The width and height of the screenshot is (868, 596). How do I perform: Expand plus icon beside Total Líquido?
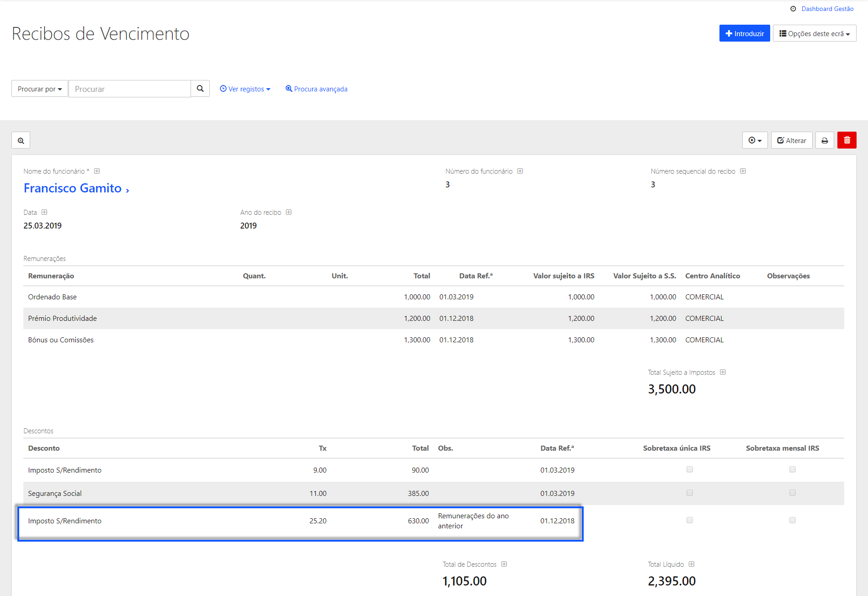(692, 564)
